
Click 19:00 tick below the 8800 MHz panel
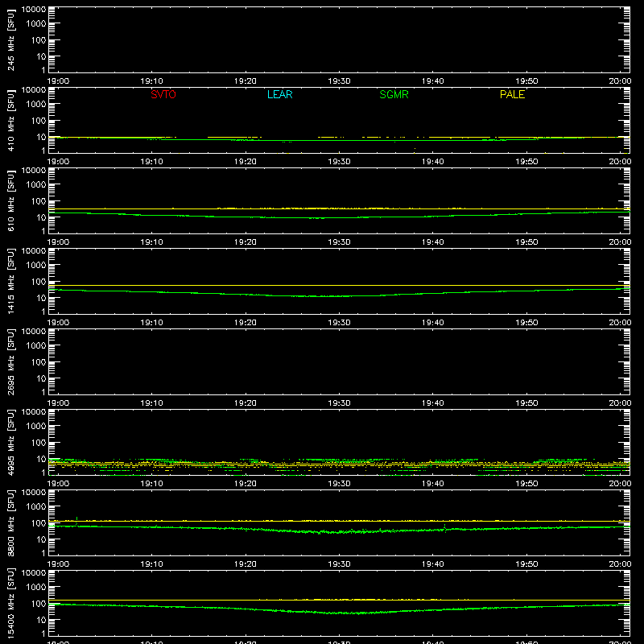(x=58, y=564)
